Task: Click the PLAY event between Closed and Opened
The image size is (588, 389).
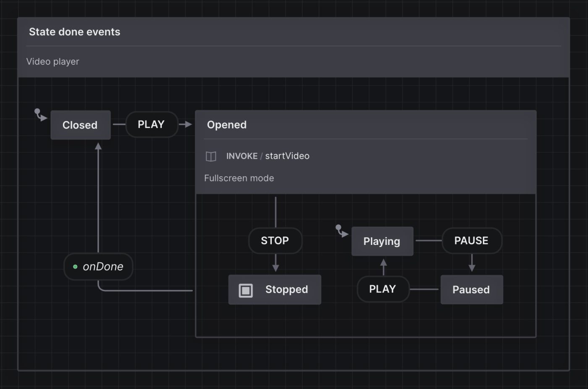Action: point(151,124)
